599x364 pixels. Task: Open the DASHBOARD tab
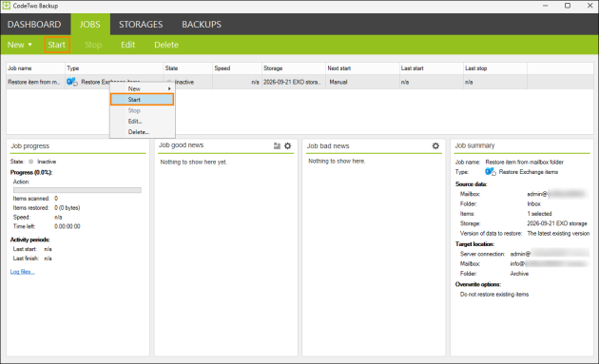point(34,25)
